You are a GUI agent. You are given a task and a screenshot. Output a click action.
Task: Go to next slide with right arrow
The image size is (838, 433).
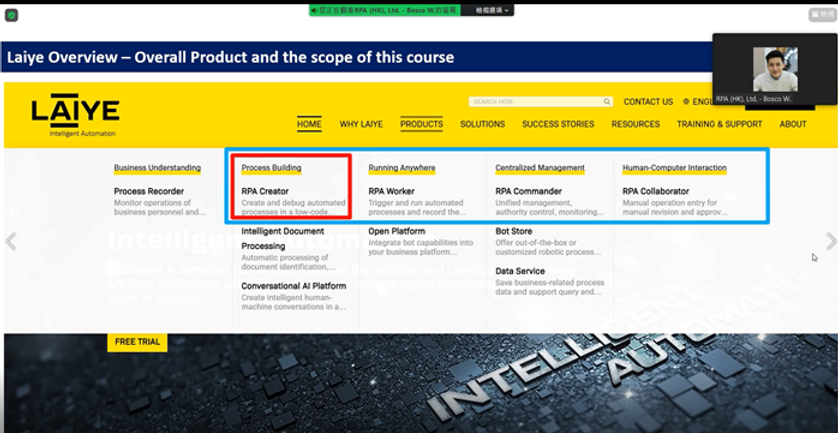(x=831, y=241)
